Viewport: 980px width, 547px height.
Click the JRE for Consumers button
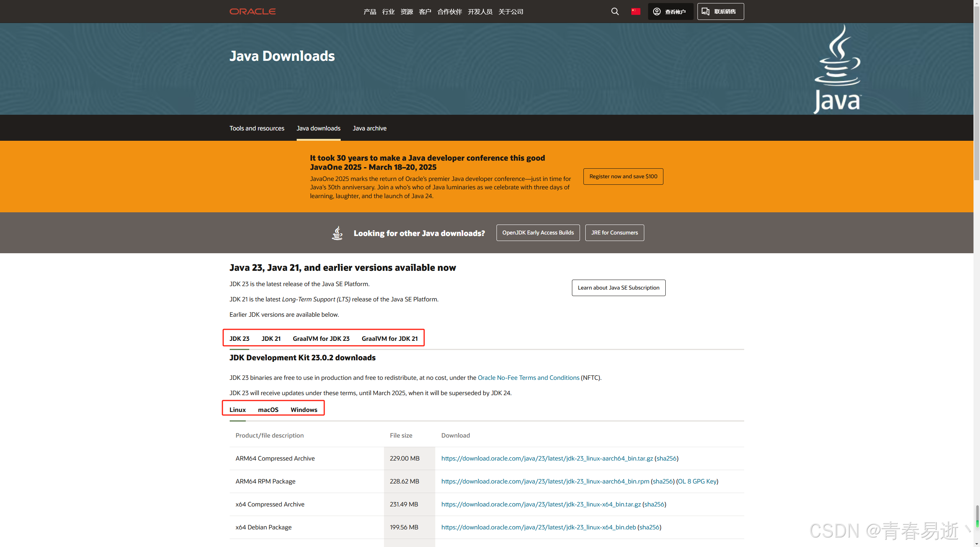tap(614, 232)
